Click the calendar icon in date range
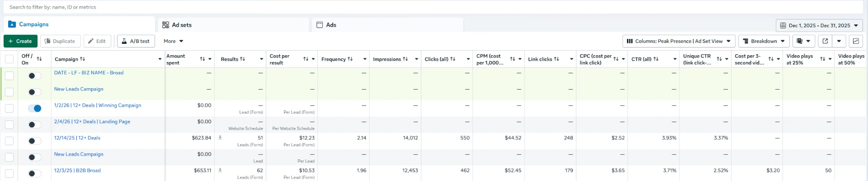The image size is (868, 181). [783, 25]
